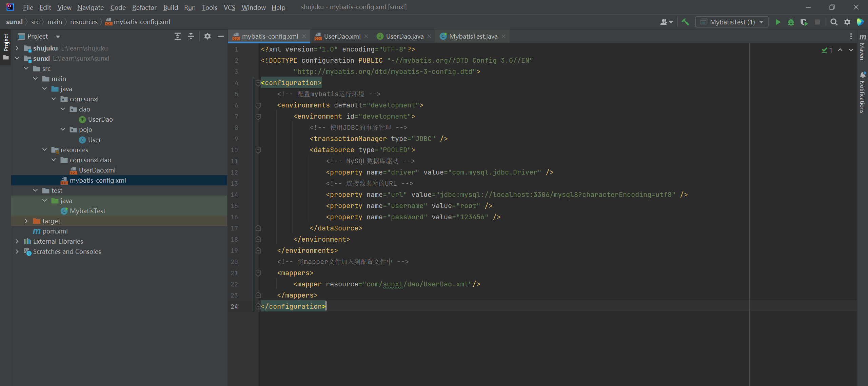
Task: Close the MybatisTest.java tab
Action: 504,36
